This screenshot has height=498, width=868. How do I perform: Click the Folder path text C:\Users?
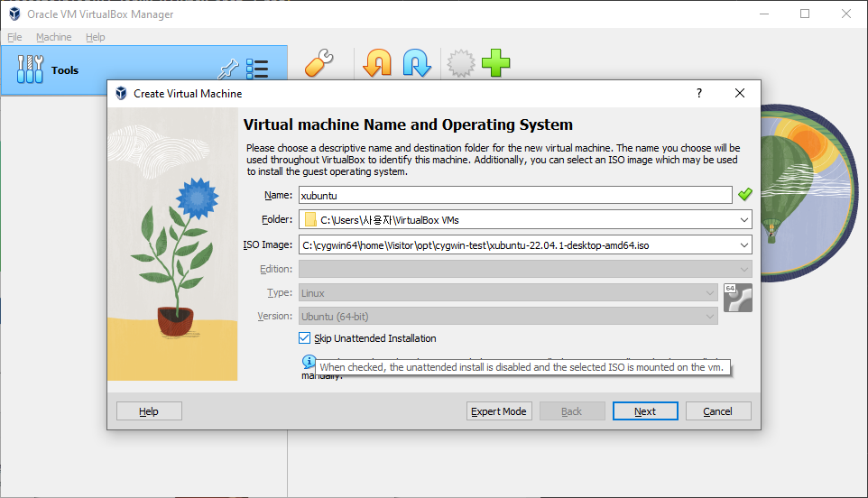pyautogui.click(x=390, y=219)
